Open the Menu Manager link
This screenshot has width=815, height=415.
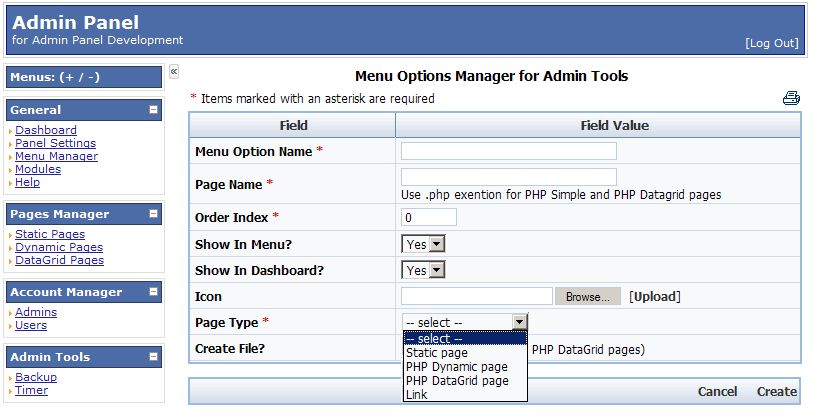coord(56,156)
